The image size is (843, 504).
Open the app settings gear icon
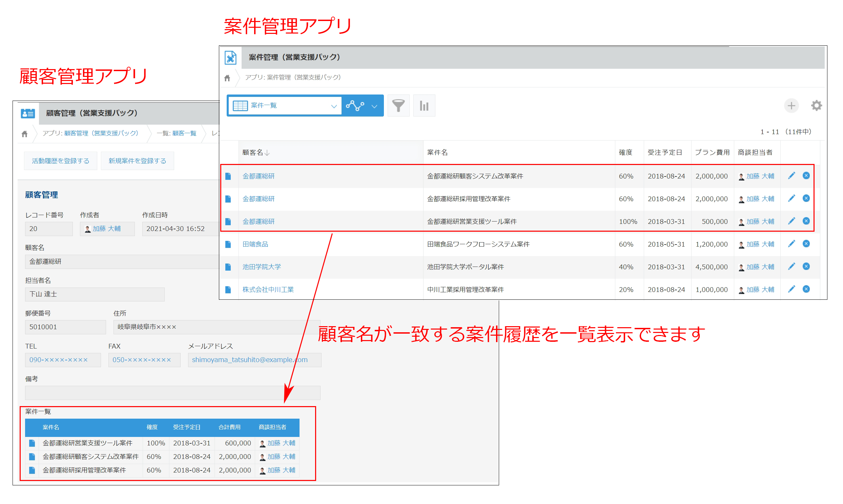[817, 106]
